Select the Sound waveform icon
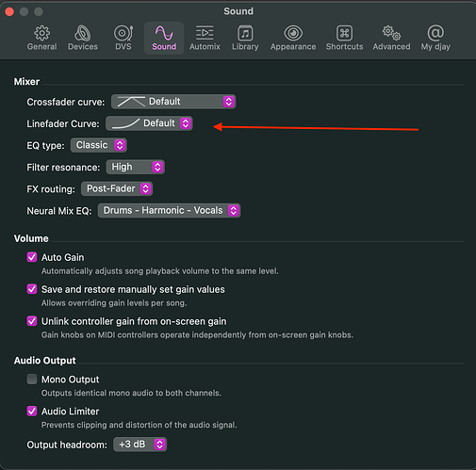Image resolution: width=476 pixels, height=470 pixels. tap(164, 33)
